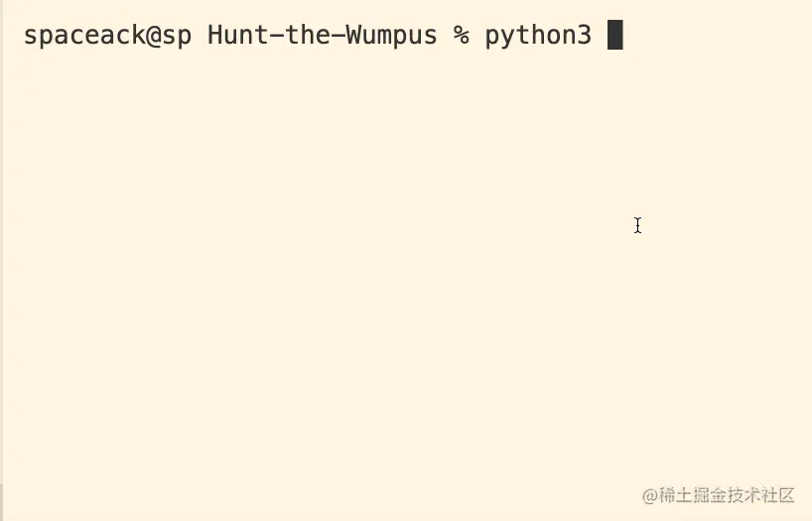Screen dimensions: 812x521
Task: Click the 稀土掘金 characters in the watermark
Action: click(x=692, y=495)
